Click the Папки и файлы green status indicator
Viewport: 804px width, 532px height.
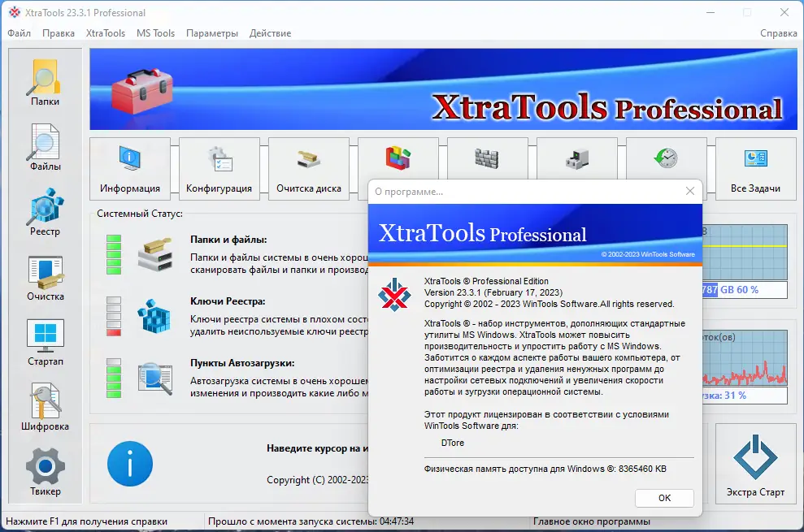114,255
